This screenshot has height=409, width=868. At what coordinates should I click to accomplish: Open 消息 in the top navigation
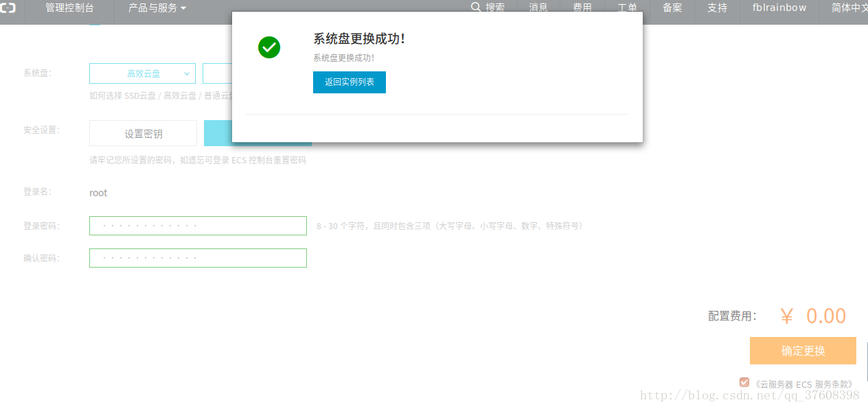538,8
